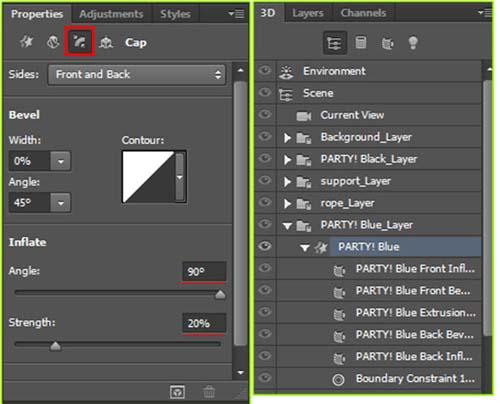The image size is (500, 404).
Task: Click the PARTY! Blue Extrusion material icon
Action: [x=339, y=314]
